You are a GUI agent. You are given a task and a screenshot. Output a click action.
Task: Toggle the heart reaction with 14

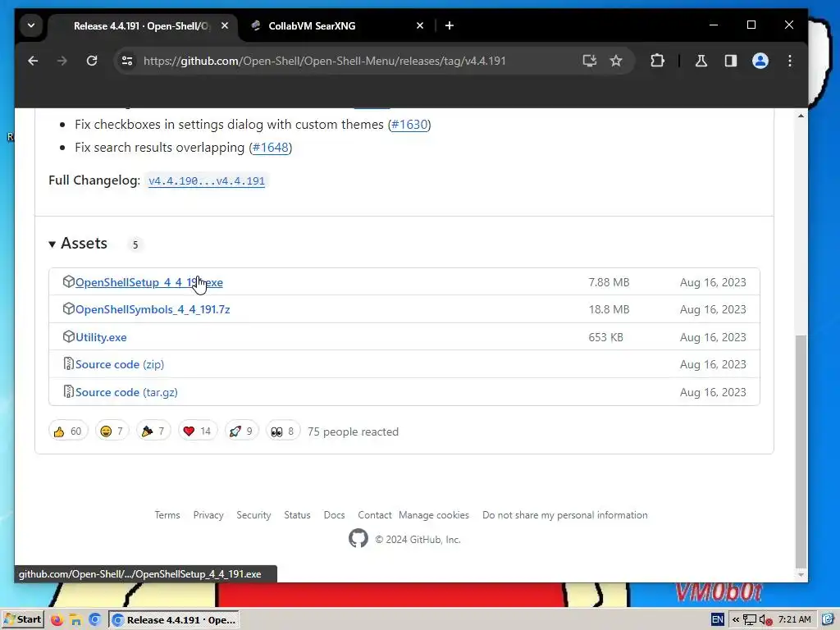click(197, 431)
